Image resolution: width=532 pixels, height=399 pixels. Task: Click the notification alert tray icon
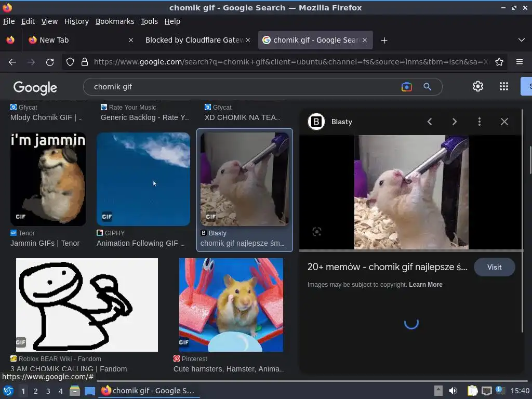[499, 390]
